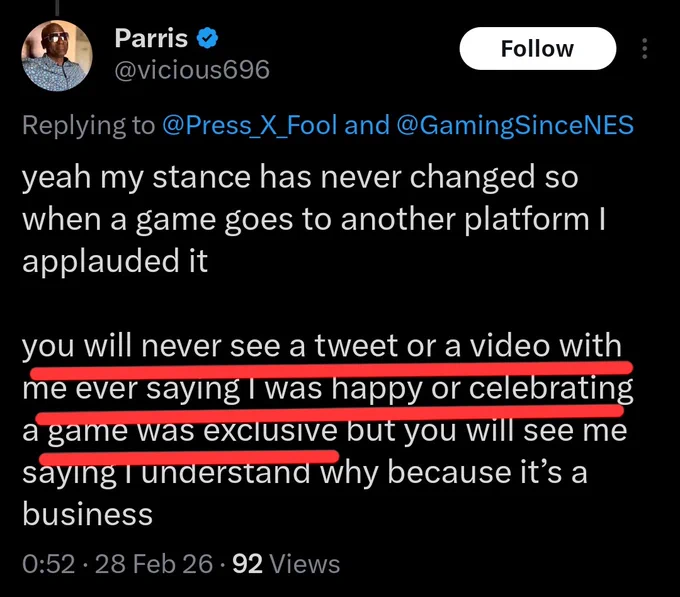Screen dimensions: 680x597
Task: Click the phrase "why because it's a"
Action: coord(454,472)
